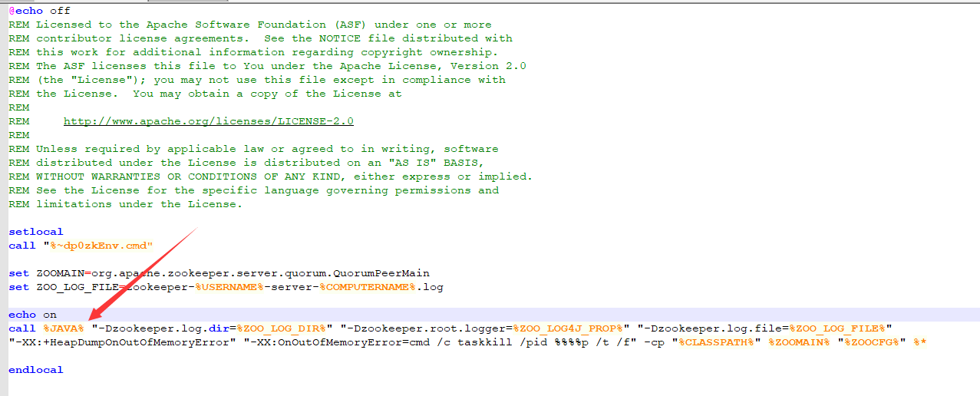Click "ZOOMAIN" in the set line
980x396 pixels.
click(60, 273)
